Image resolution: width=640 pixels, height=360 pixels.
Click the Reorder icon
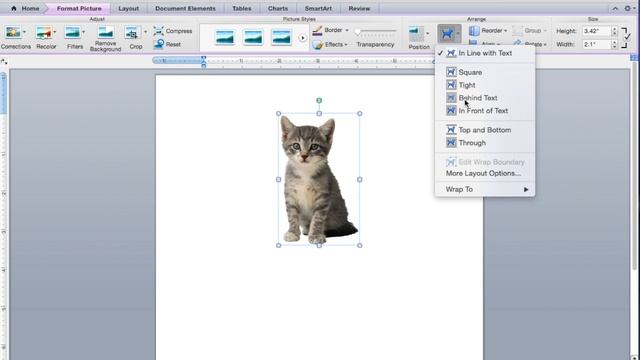pos(474,31)
